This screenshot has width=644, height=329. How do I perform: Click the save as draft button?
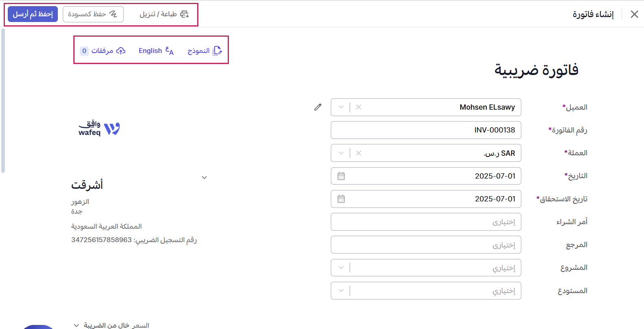[93, 14]
